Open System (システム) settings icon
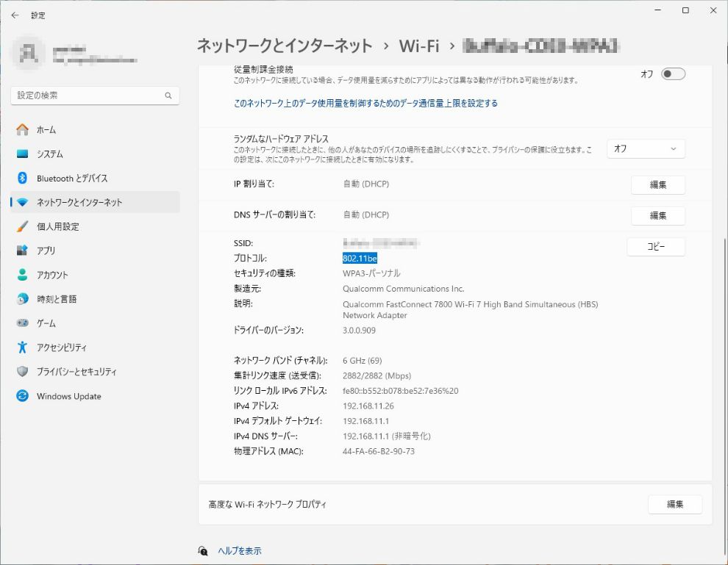The height and width of the screenshot is (565, 728). 22,154
